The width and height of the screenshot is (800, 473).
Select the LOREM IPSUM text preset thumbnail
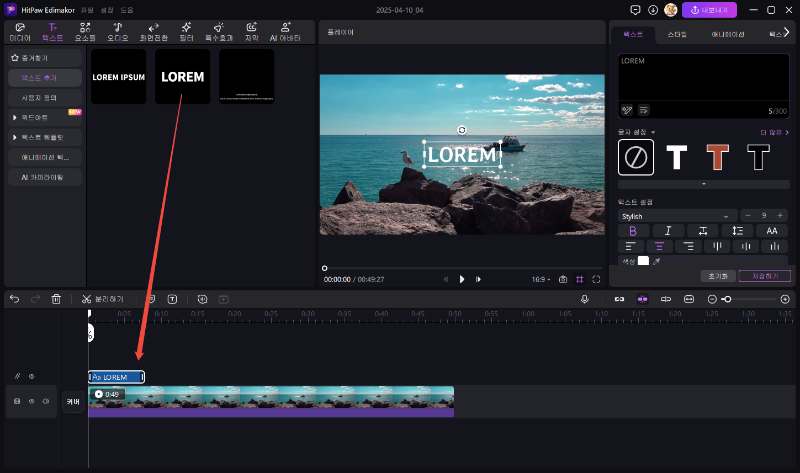pos(119,77)
